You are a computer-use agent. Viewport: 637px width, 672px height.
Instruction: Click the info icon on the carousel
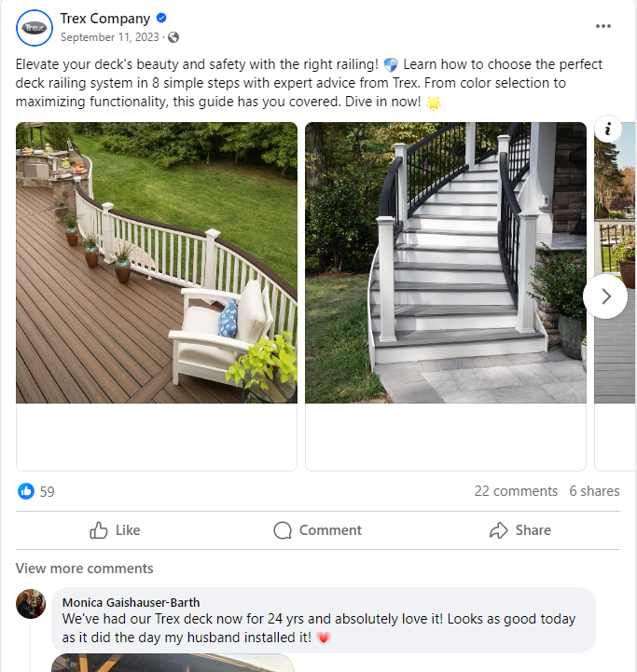coord(607,129)
